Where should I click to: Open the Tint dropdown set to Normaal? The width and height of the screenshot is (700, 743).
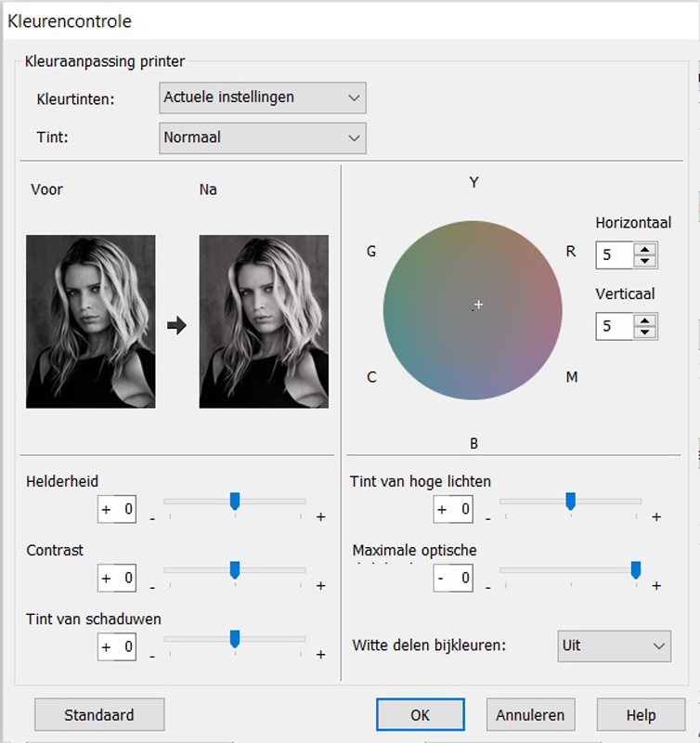263,138
